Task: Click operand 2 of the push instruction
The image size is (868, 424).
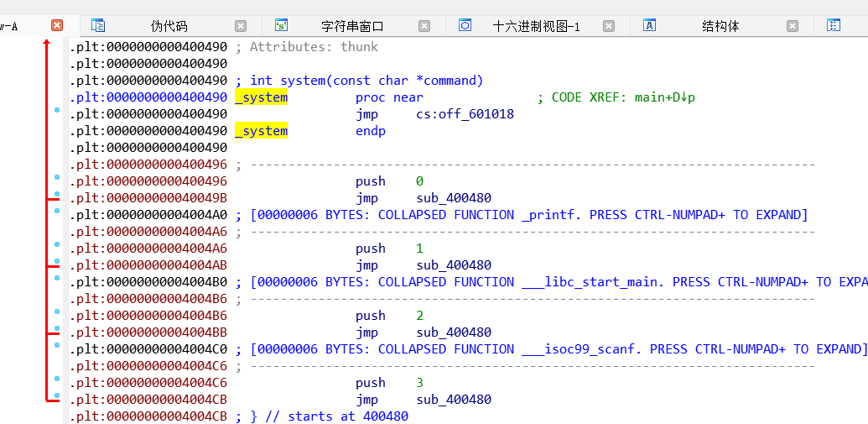Action: [419, 316]
